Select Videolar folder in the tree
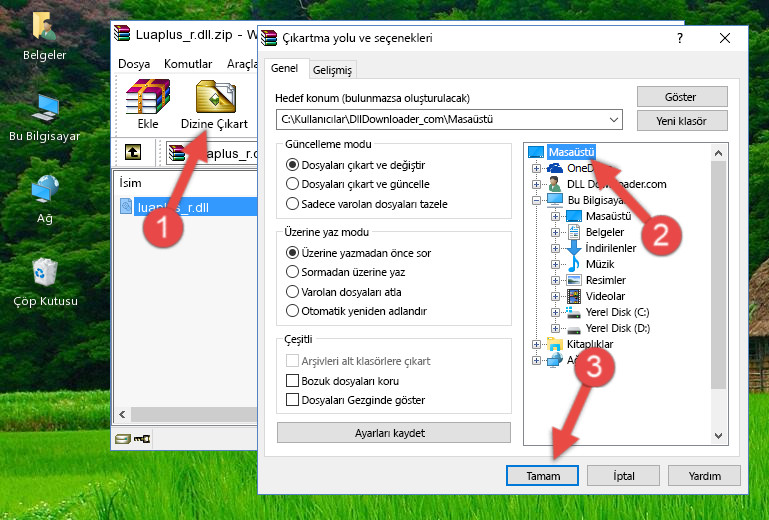 [605, 296]
